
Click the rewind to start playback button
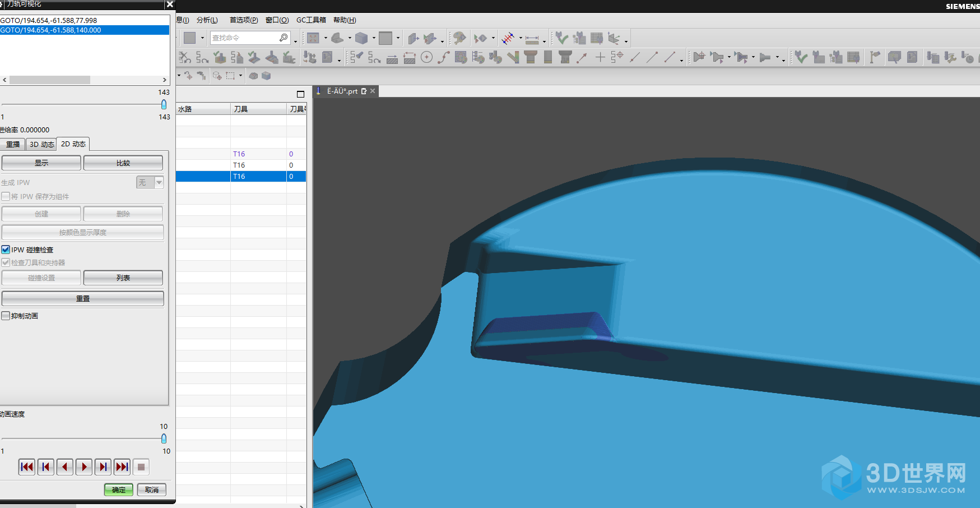[x=27, y=467]
